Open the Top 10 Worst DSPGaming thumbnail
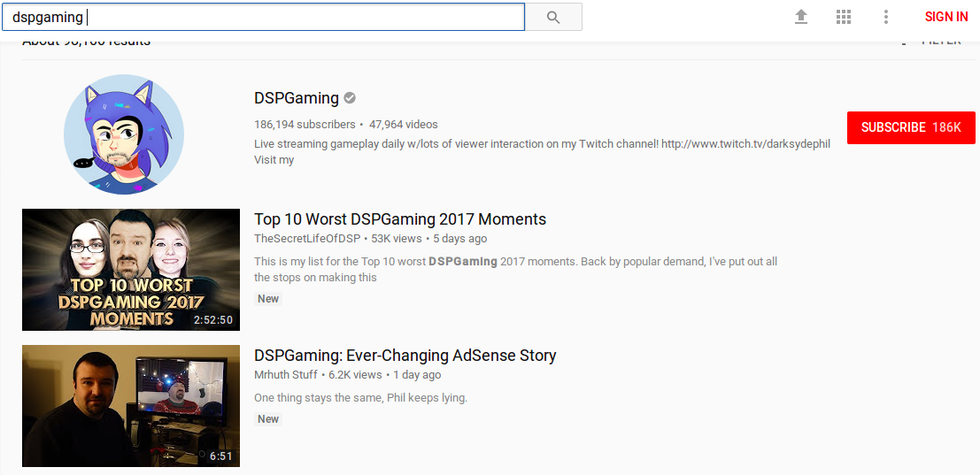This screenshot has height=475, width=980. pyautogui.click(x=131, y=270)
